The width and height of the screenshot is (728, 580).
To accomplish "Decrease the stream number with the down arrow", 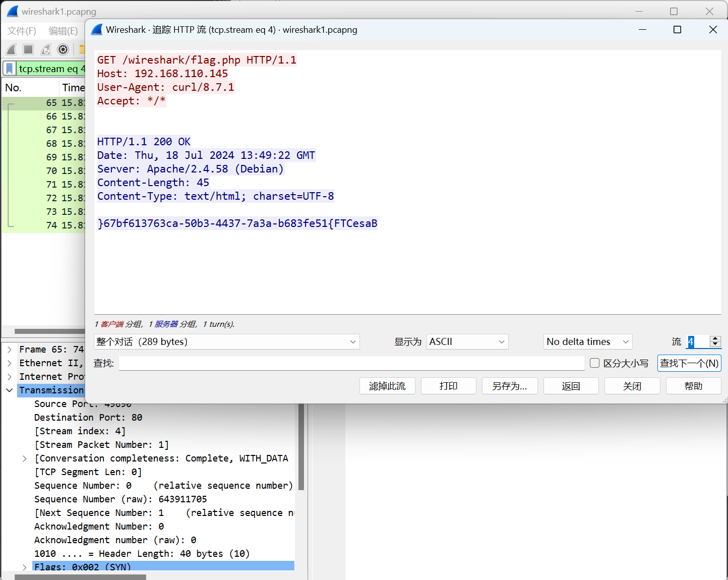I will coord(715,344).
